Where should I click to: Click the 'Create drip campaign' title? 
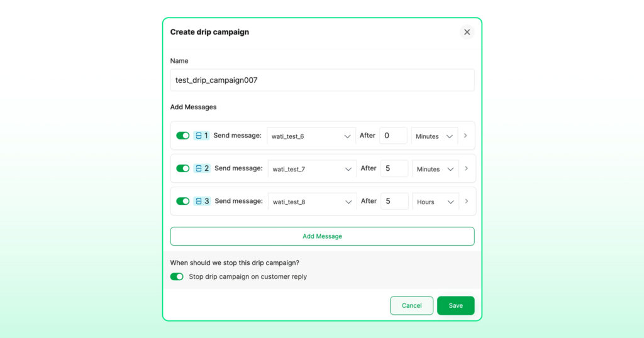[210, 32]
